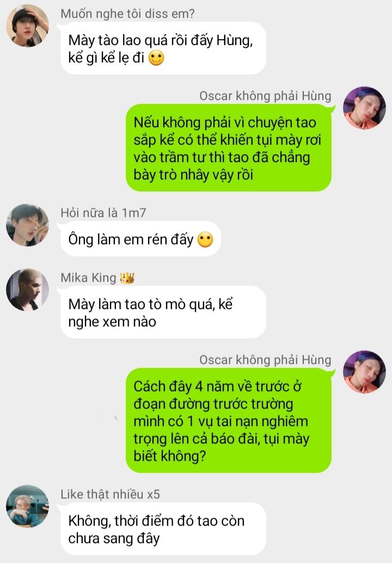Screen dimensions: 392x563
Task: Click the crown emoji beside Mika King
Action: (x=127, y=278)
